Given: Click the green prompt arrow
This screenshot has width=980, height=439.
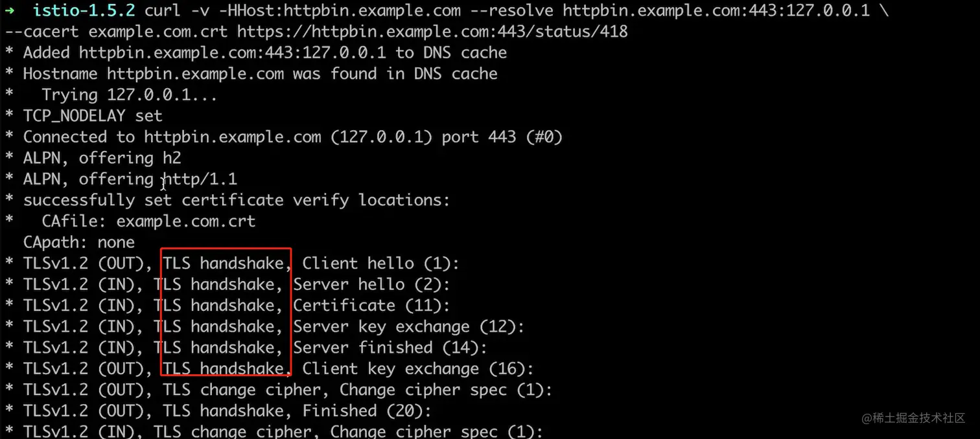Looking at the screenshot, I should [10, 10].
